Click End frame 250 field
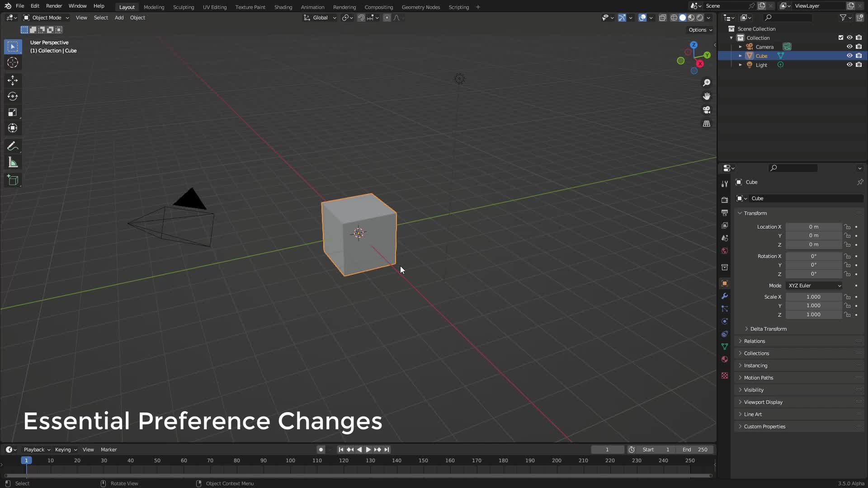Screen dimensions: 868x488 click(695, 450)
